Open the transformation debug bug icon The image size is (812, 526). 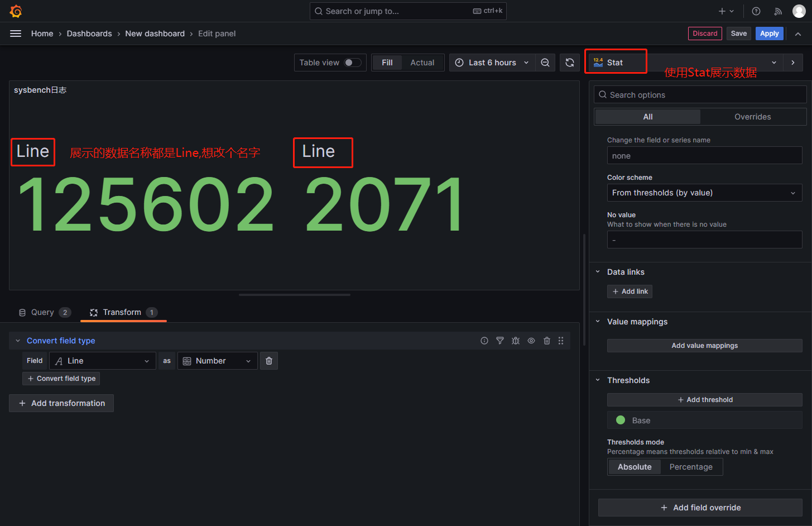pyautogui.click(x=516, y=341)
